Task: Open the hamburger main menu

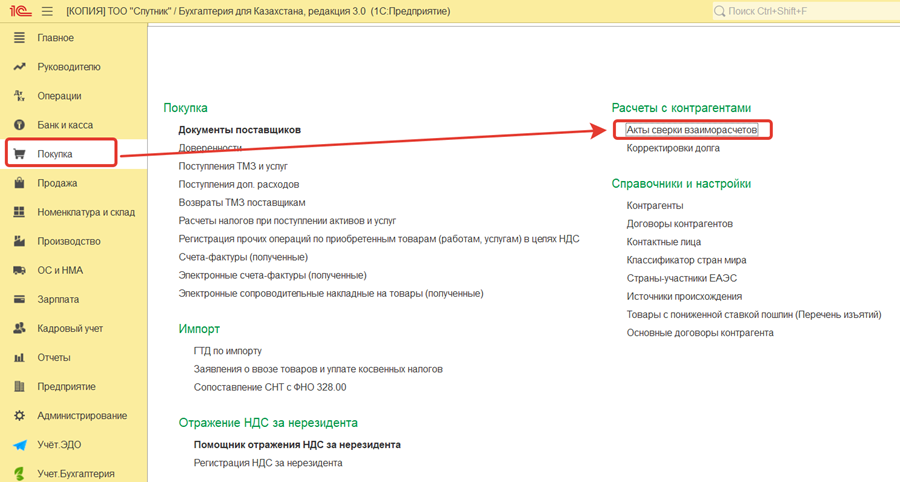Action: (47, 11)
